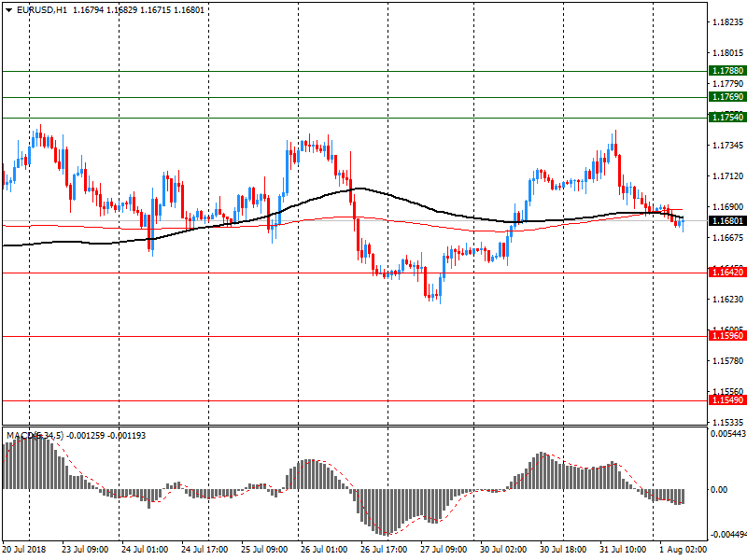The width and height of the screenshot is (747, 560).
Task: Select the 1.16230 price scale tick
Action: tap(726, 300)
